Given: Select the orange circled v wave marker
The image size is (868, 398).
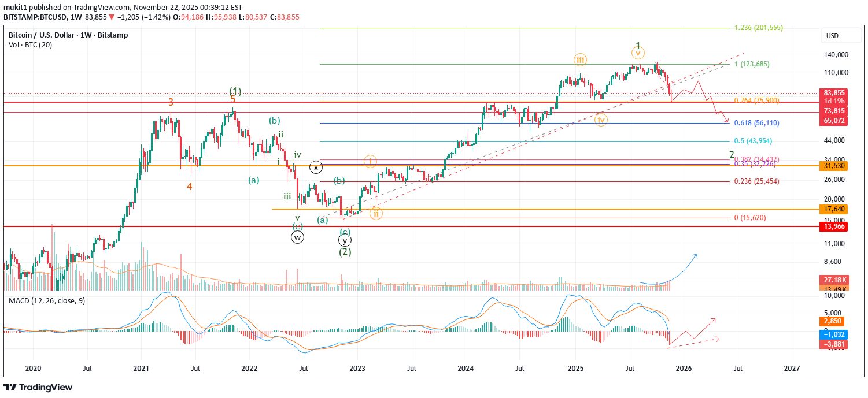Looking at the screenshot, I should coord(637,53).
